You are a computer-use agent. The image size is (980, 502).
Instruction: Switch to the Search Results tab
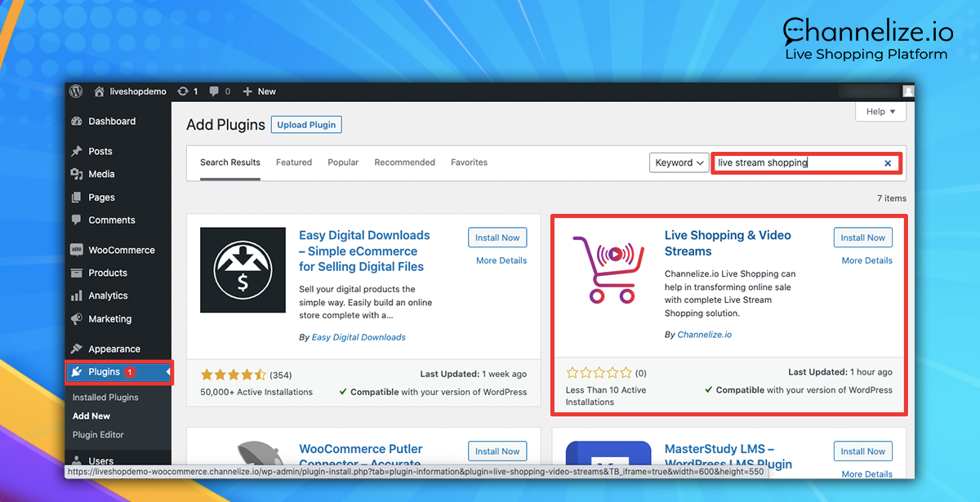pyautogui.click(x=230, y=162)
